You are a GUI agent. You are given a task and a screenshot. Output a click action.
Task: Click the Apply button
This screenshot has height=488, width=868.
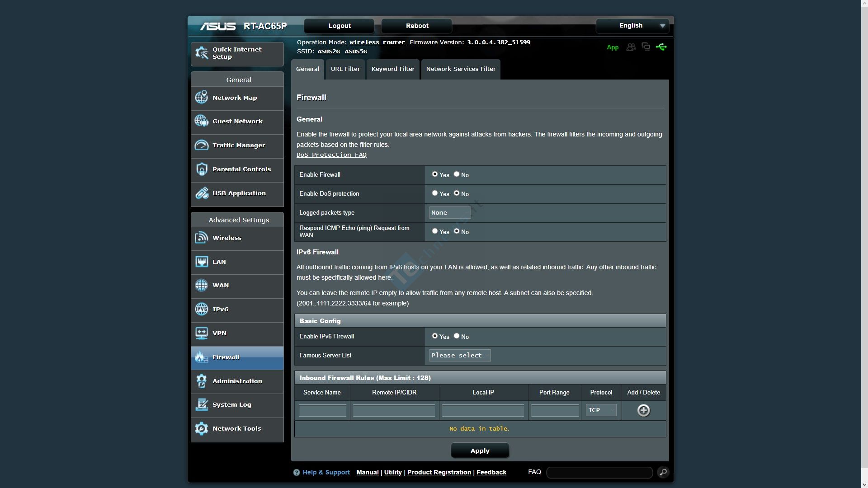coord(480,450)
